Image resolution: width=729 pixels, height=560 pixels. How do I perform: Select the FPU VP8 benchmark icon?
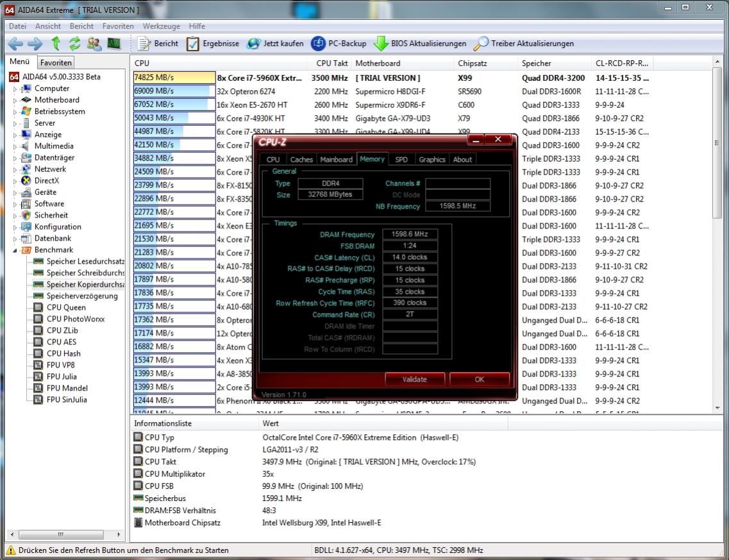(38, 365)
